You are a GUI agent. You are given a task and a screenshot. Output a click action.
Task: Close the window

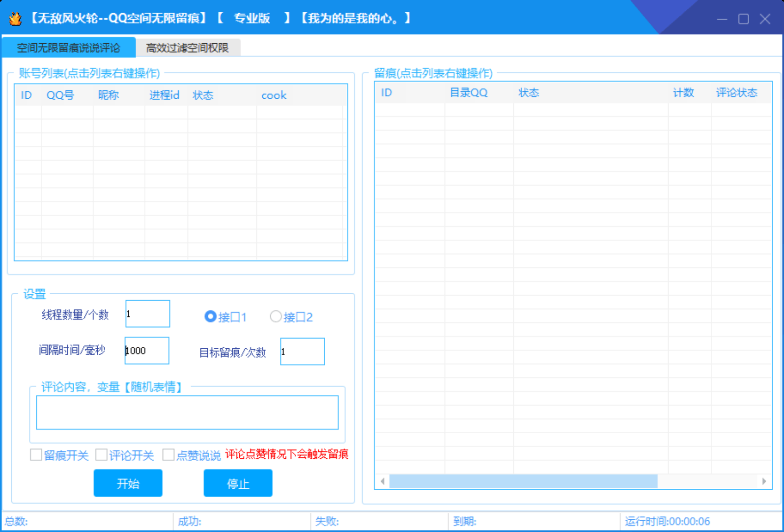tap(765, 19)
